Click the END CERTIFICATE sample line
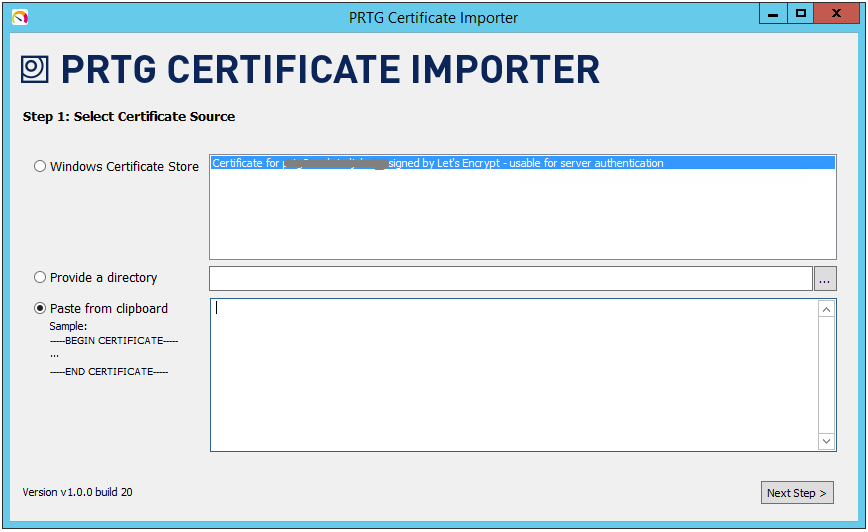Image resolution: width=868 pixels, height=532 pixels. coord(109,371)
